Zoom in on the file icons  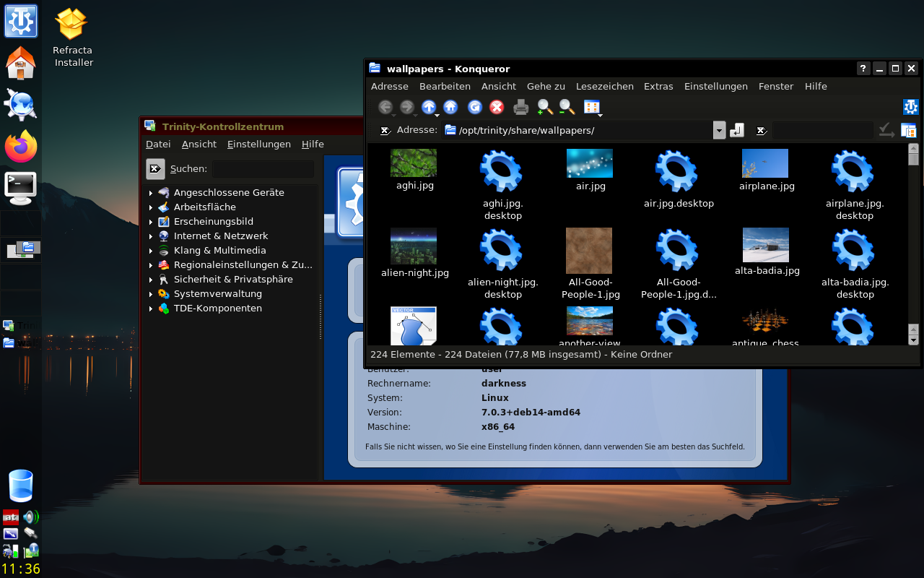pyautogui.click(x=545, y=107)
